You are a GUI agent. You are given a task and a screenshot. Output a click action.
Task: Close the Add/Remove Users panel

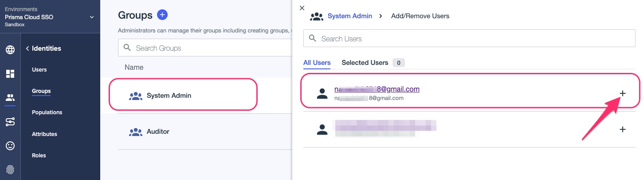302,8
